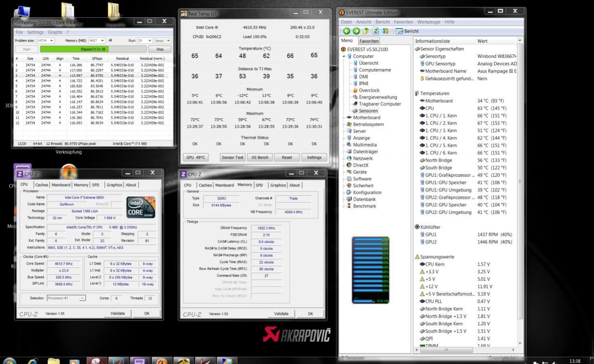The image size is (594, 364).
Task: Open the Processor #1 selection dropdown
Action: [82, 298]
